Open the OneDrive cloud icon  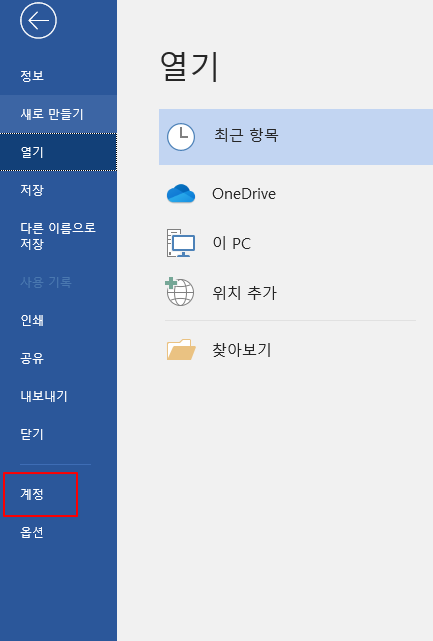(181, 193)
